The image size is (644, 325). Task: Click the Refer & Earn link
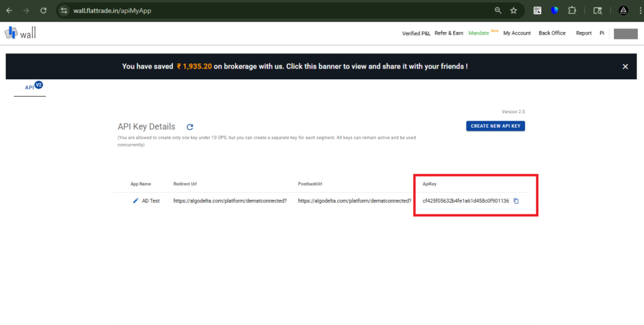coord(449,33)
